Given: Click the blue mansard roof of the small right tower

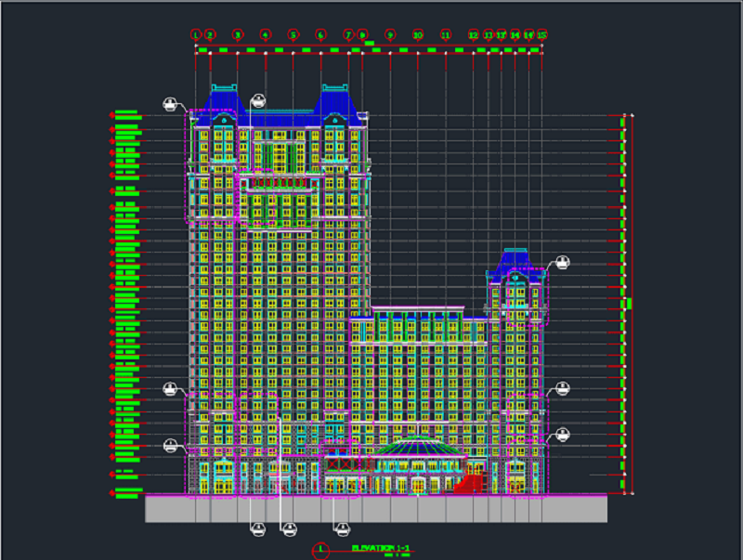Looking at the screenshot, I should pyautogui.click(x=515, y=266).
